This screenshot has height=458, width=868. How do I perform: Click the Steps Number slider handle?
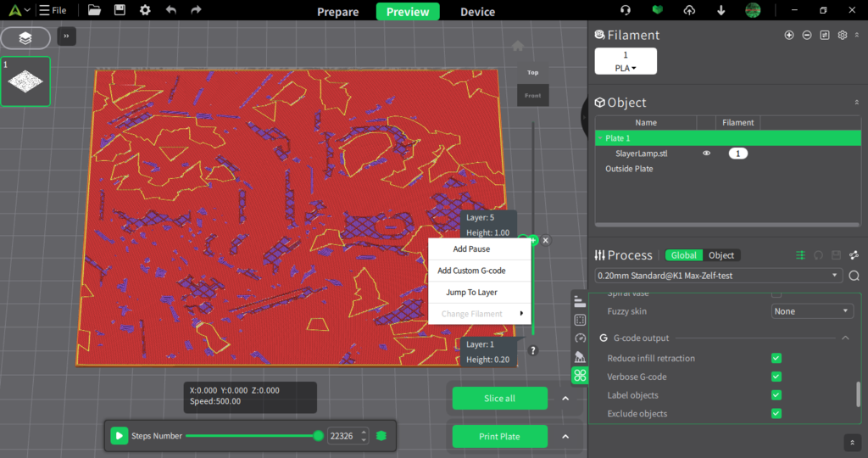coord(318,436)
